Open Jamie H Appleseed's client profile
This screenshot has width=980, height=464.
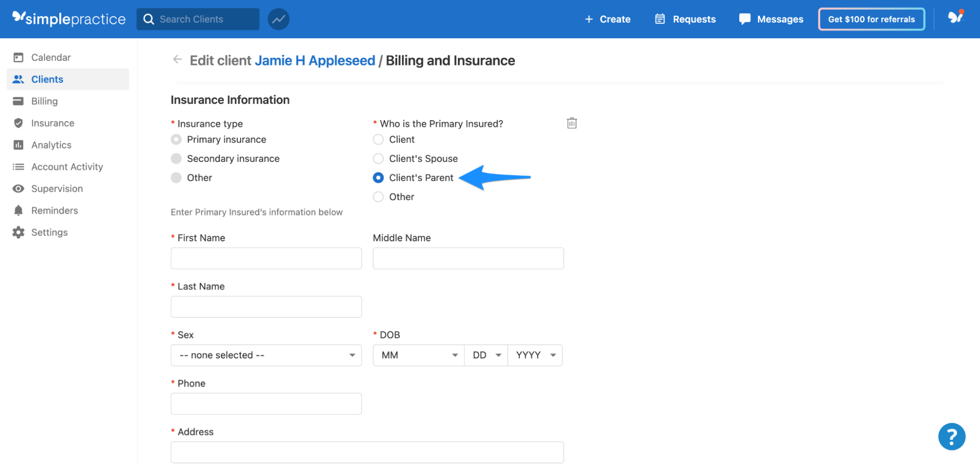(315, 60)
